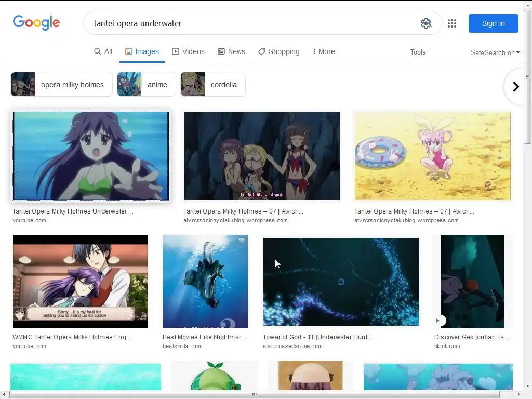
Task: Open the Discover Gekijouban tiktok thumbnail
Action: [472, 281]
